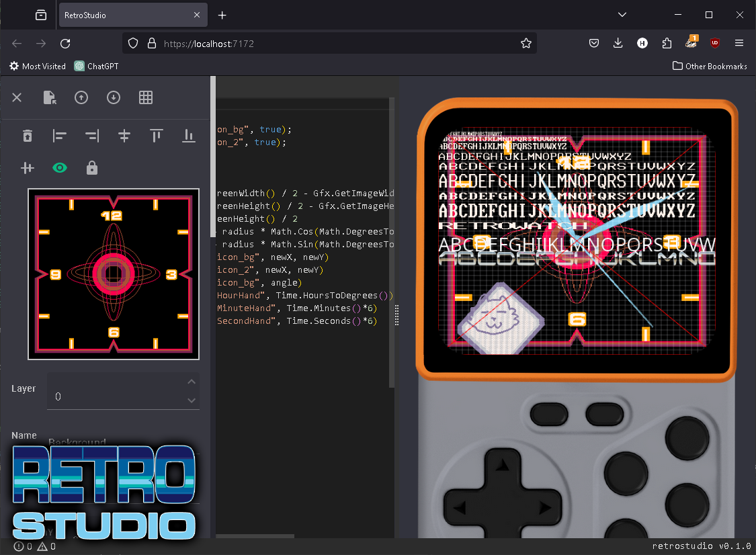Toggle the padlock lock icon
Screen dimensions: 756x555
(x=92, y=168)
